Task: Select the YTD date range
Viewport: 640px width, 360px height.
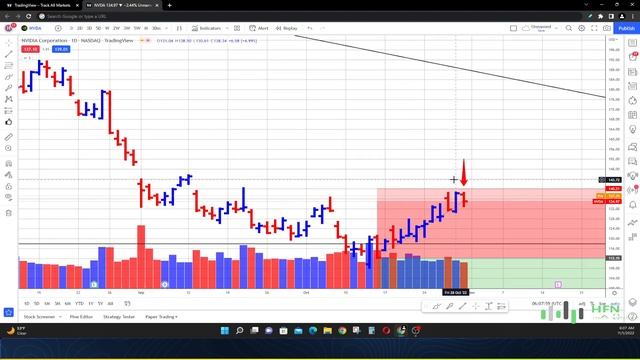Action: (79, 304)
